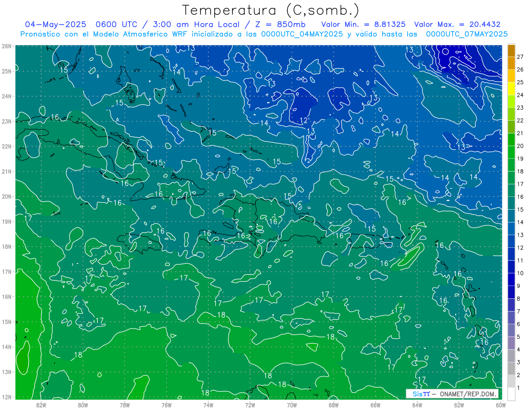Click the color scale label "27"
Image resolution: width=532 pixels, height=411 pixels.
520,57
